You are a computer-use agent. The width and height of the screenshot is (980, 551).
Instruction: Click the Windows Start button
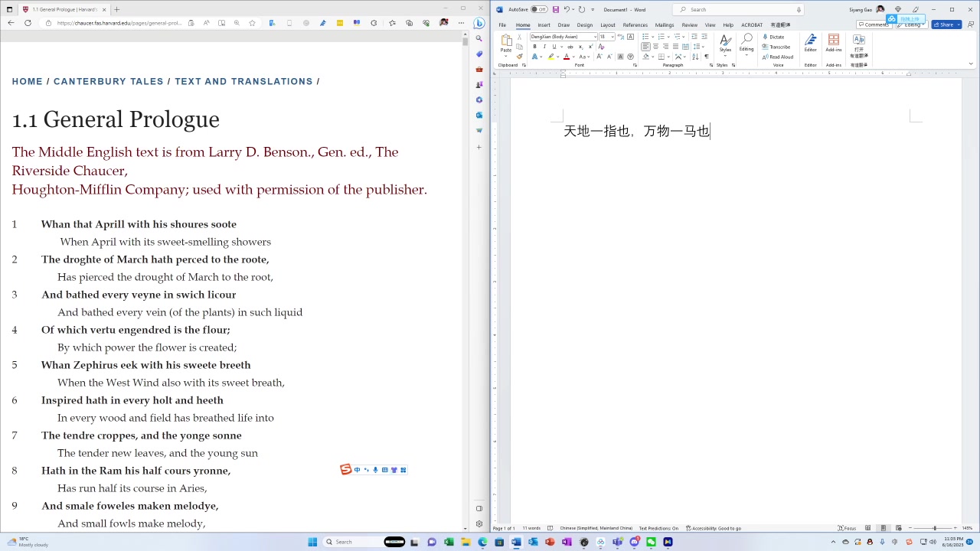click(312, 542)
